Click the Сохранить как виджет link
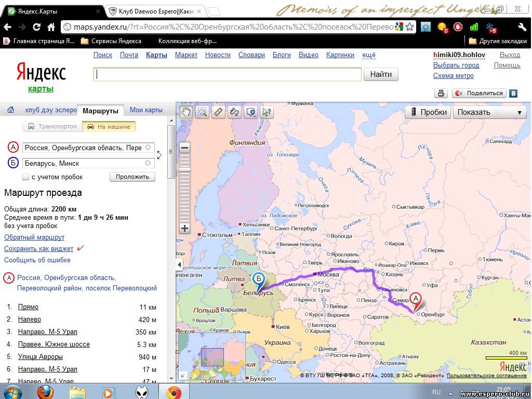Viewport: 532px width, 399px height. 38,249
